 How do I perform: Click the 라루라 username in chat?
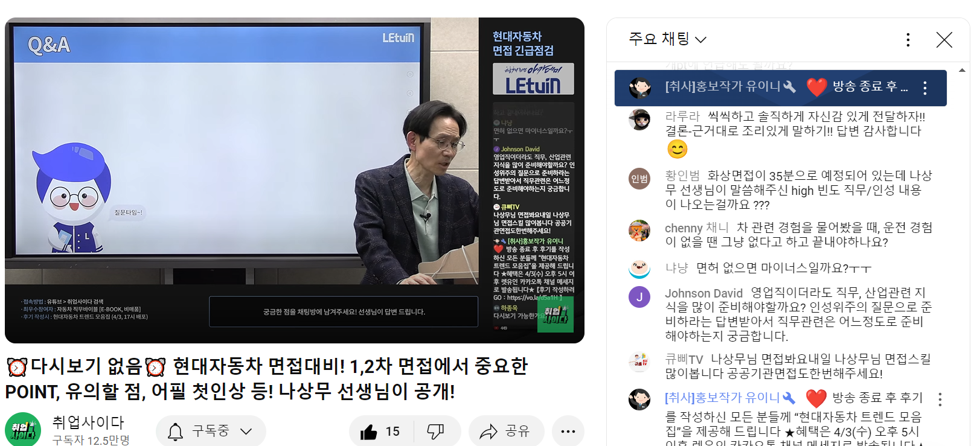click(682, 116)
